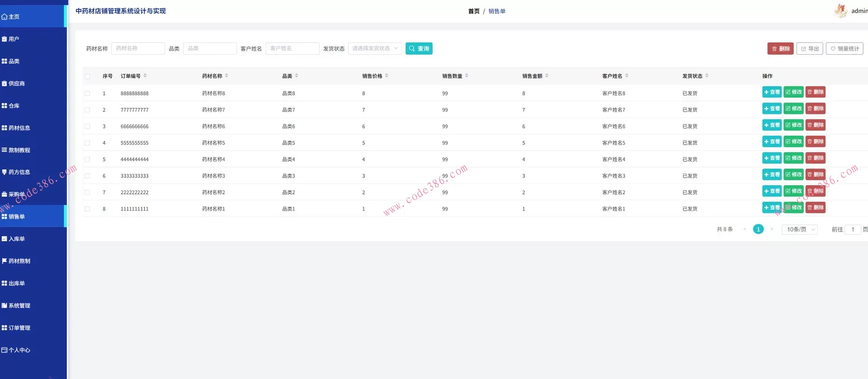Open 供应商 supplier menu
The image size is (868, 379).
click(33, 83)
